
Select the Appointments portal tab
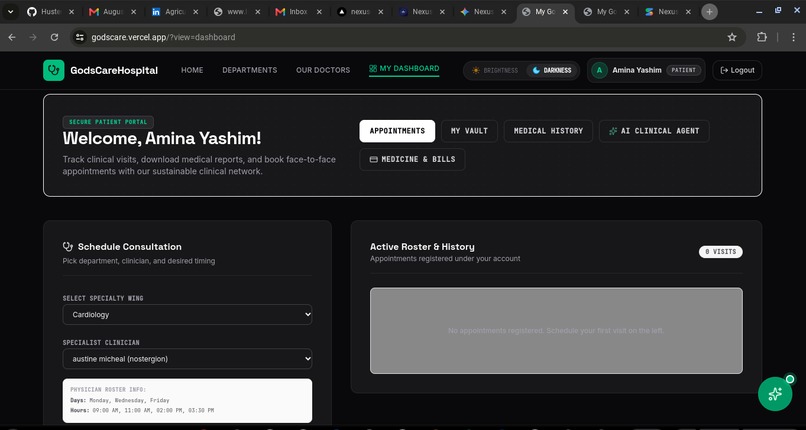(397, 131)
